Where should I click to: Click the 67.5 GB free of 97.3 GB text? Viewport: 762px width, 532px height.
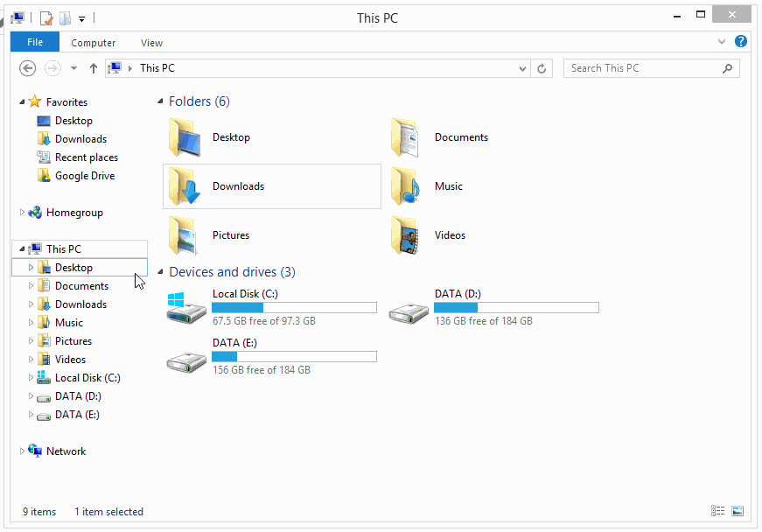(x=264, y=321)
